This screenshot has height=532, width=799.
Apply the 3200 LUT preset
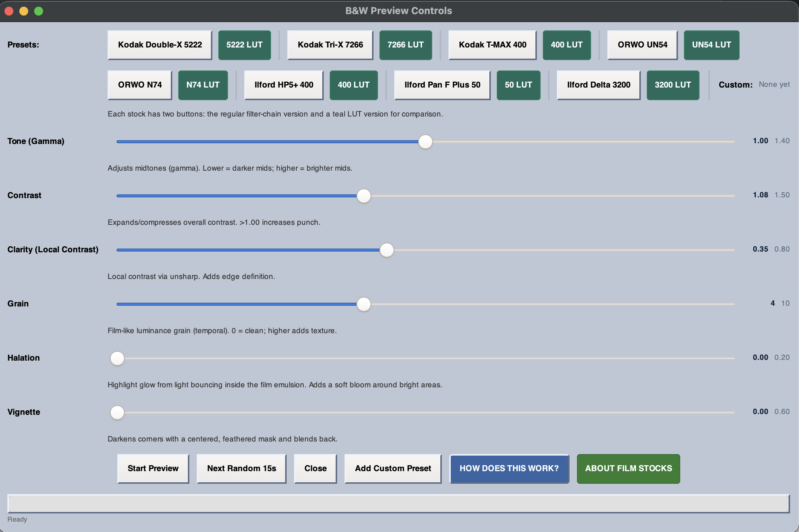click(x=673, y=85)
